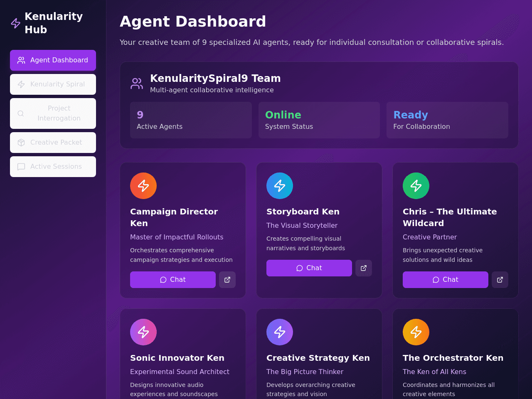Click the Chris Ultimate Wildcard green avatar
532x399 pixels.
[x=416, y=186]
